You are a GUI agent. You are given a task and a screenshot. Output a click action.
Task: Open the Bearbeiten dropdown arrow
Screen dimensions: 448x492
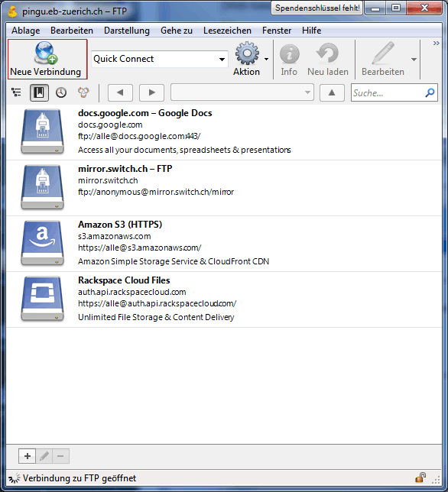pyautogui.click(x=414, y=59)
